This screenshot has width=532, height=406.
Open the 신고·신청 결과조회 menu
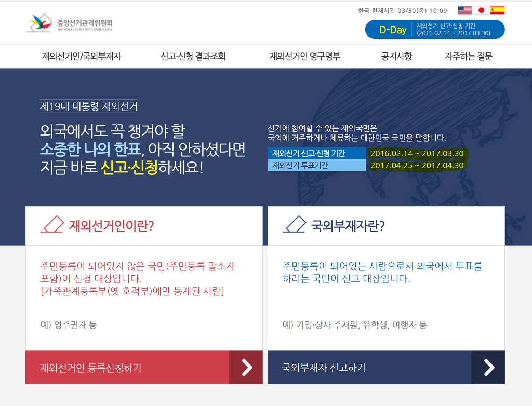(x=193, y=56)
